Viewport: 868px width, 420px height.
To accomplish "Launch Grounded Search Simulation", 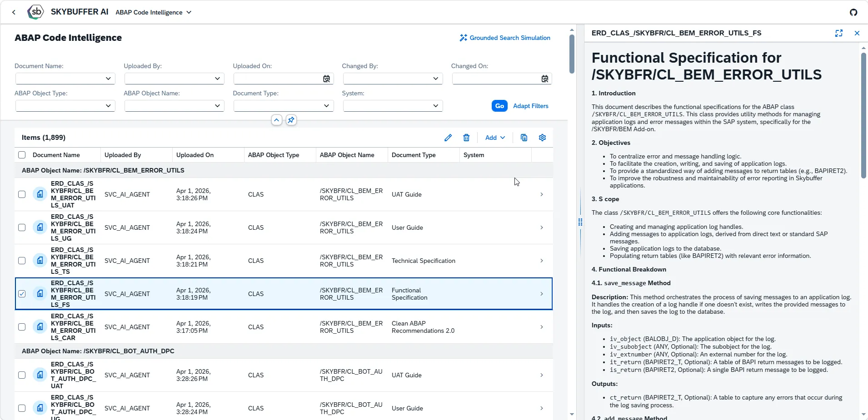I will tap(505, 38).
